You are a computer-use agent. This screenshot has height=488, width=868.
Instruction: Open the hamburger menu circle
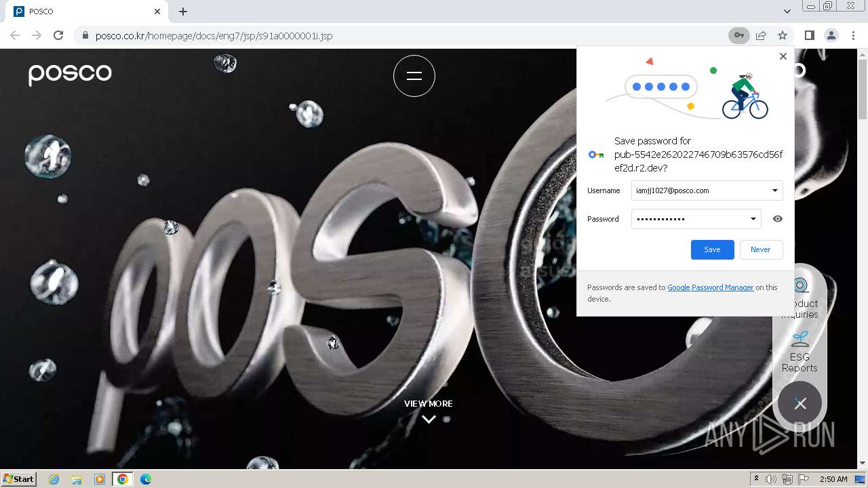(x=414, y=76)
